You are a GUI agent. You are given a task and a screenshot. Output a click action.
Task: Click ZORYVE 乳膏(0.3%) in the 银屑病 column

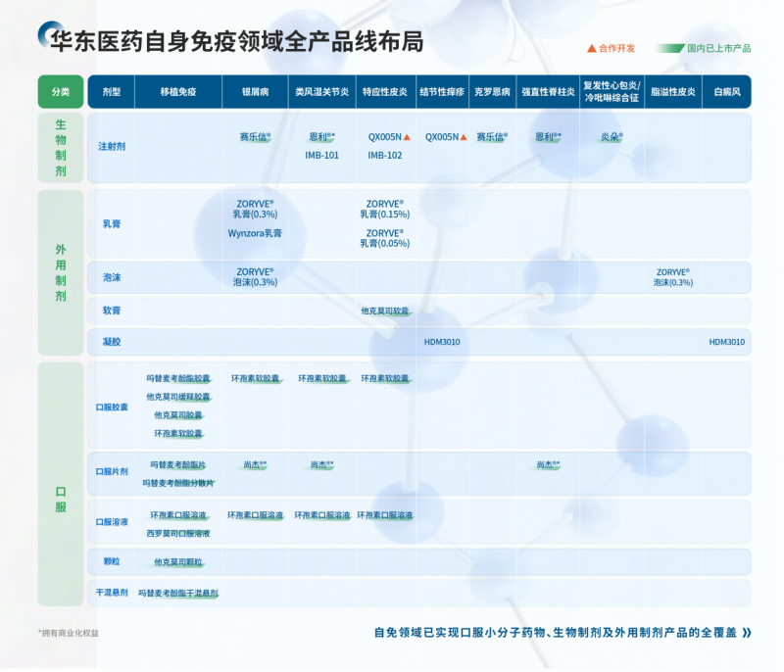[255, 210]
